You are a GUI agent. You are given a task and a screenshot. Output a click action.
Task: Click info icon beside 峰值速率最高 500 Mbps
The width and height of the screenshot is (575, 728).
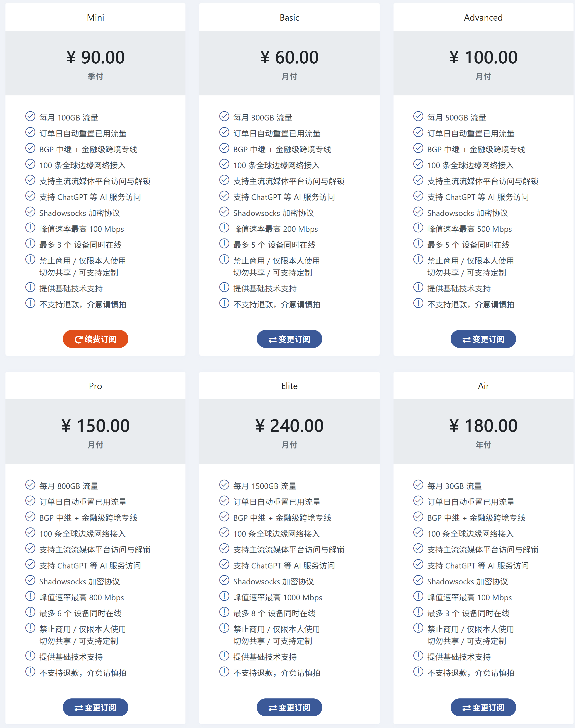point(418,227)
